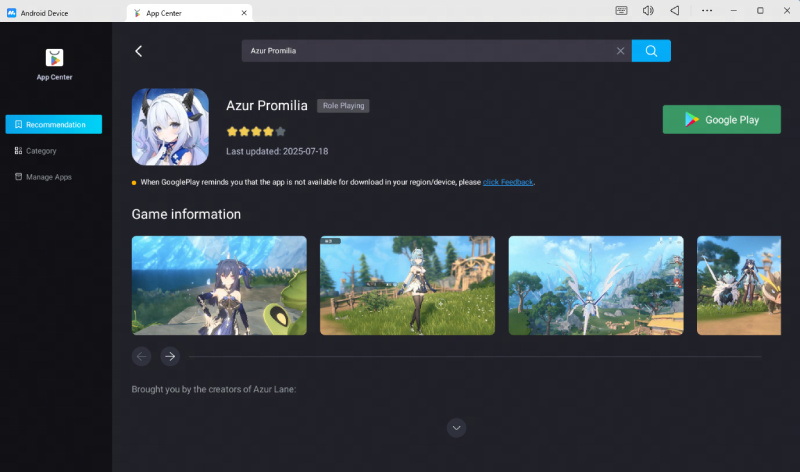This screenshot has height=472, width=800.
Task: Open the first game screenshot thumbnail
Action: coord(219,285)
